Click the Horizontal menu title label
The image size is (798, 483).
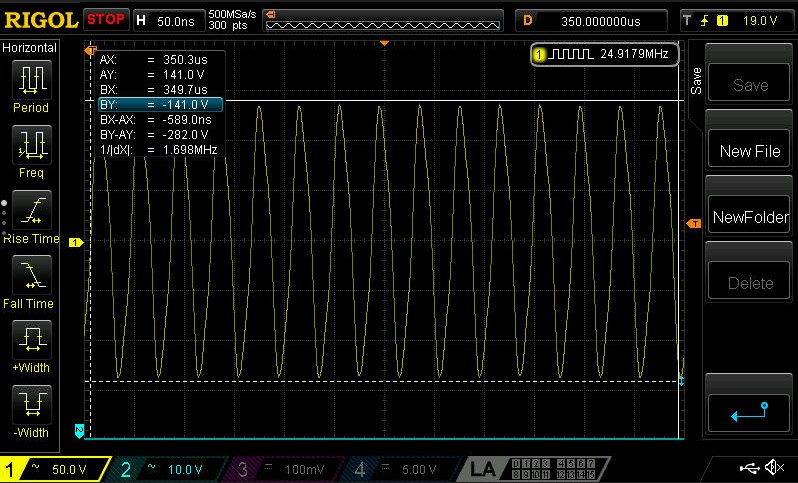click(30, 48)
